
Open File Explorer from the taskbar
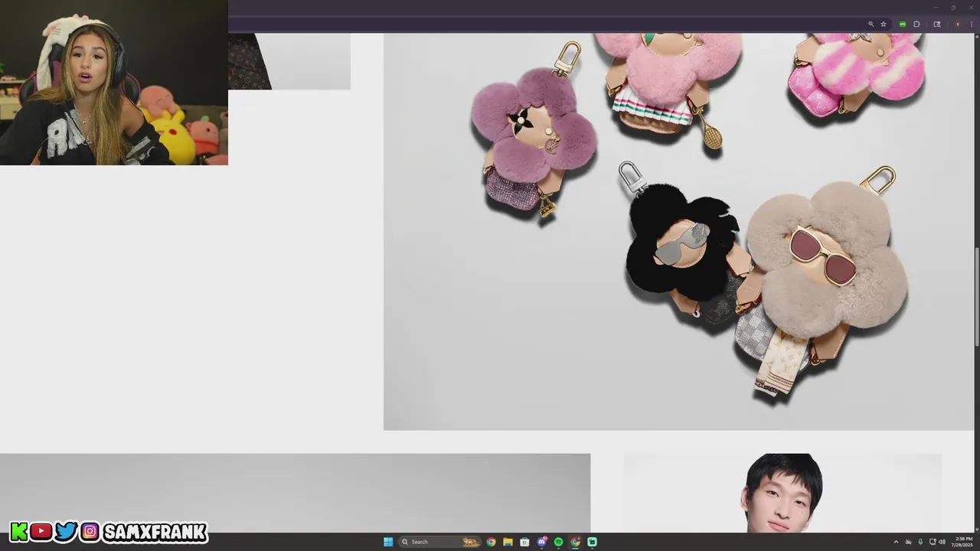[508, 542]
